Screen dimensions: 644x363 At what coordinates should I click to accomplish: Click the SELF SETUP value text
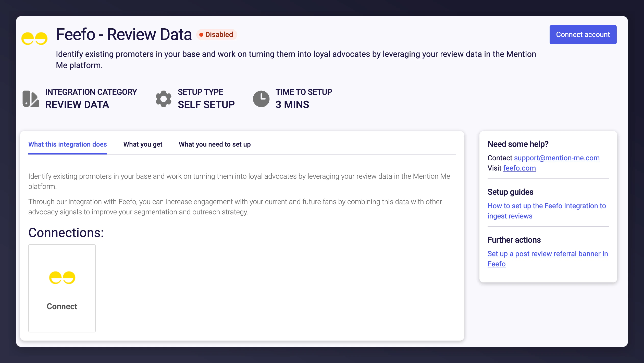206,105
